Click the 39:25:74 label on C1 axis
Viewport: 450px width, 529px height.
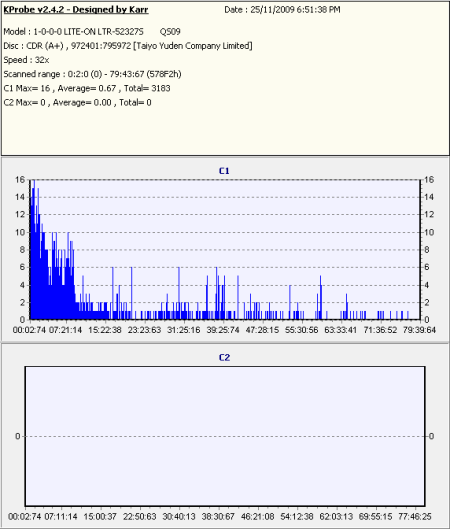pyautogui.click(x=223, y=330)
